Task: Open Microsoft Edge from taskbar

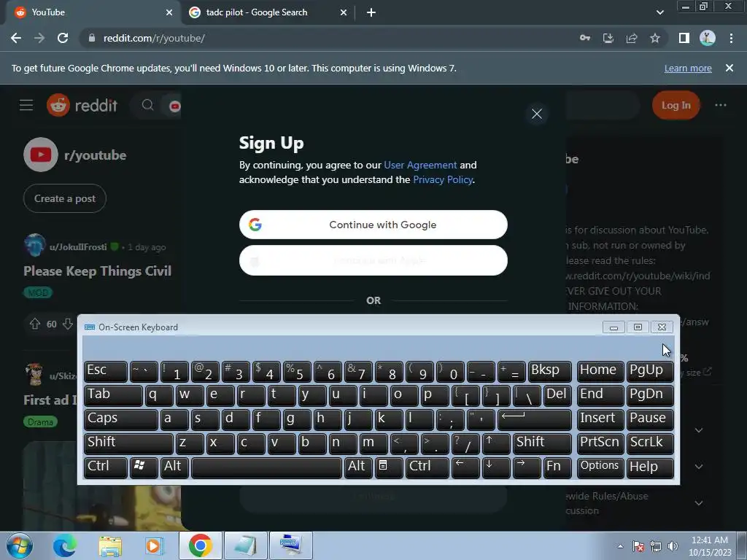Action: click(65, 545)
